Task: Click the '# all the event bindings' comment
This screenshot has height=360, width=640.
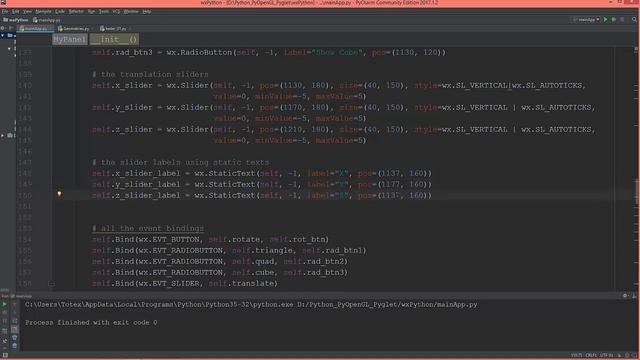Action: [x=148, y=228]
